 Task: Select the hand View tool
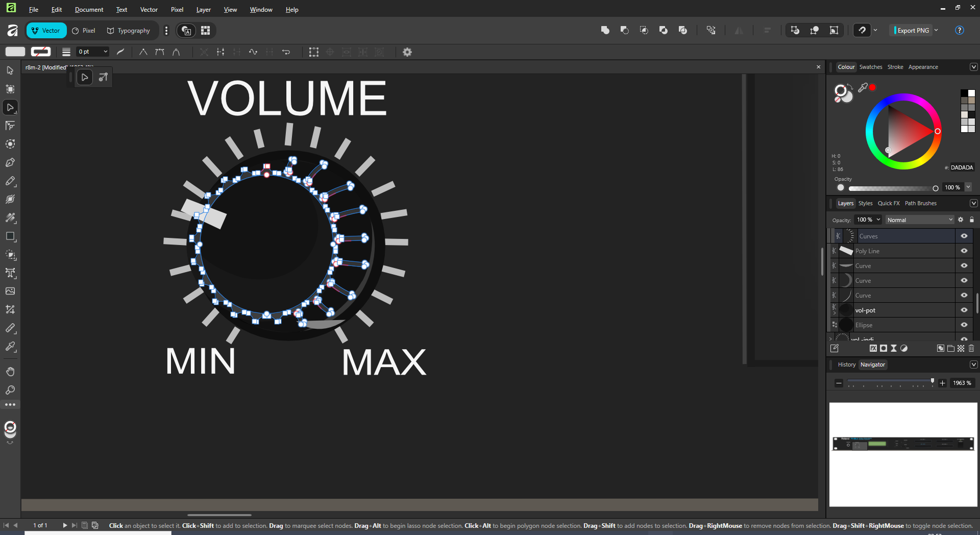coord(10,371)
